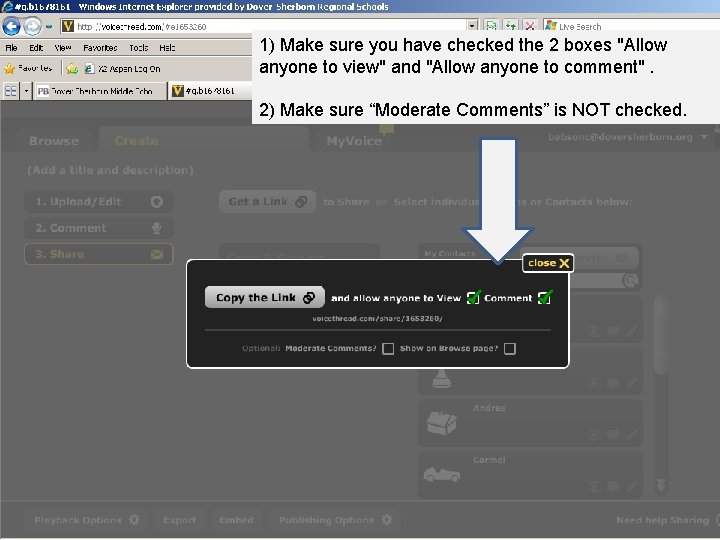This screenshot has width=720, height=540.
Task: Click the Embed button
Action: [x=236, y=520]
